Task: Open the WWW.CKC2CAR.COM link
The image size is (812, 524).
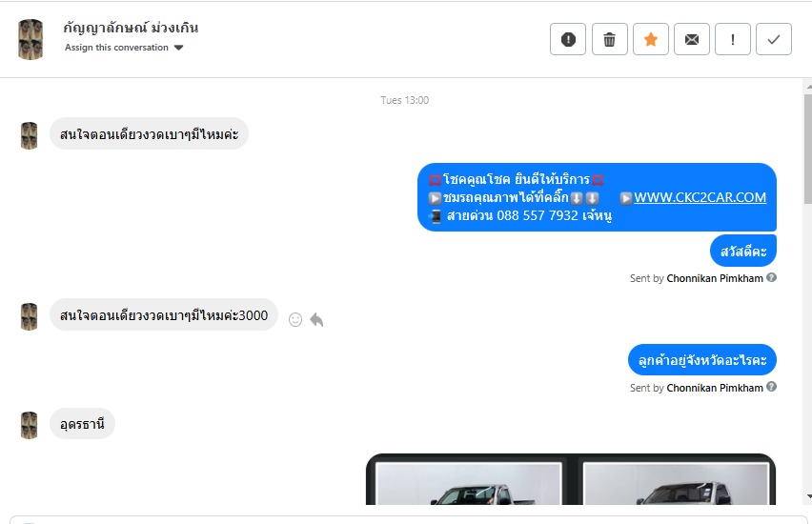Action: click(x=700, y=197)
